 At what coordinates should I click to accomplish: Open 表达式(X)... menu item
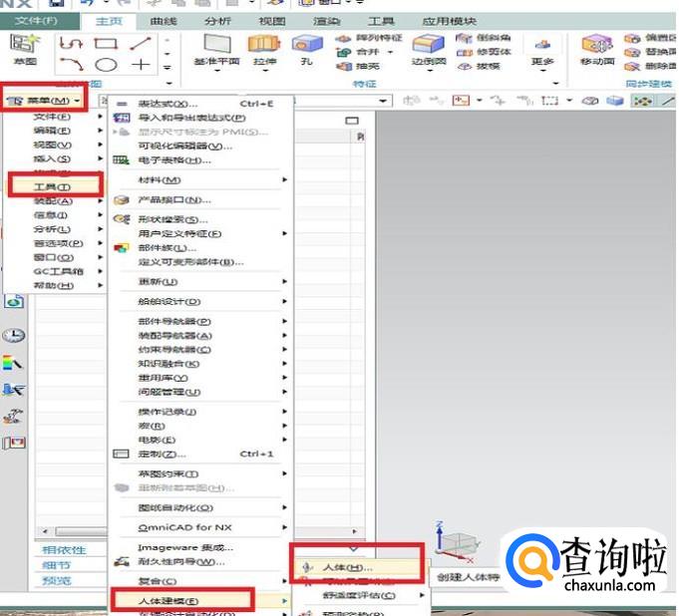(168, 103)
